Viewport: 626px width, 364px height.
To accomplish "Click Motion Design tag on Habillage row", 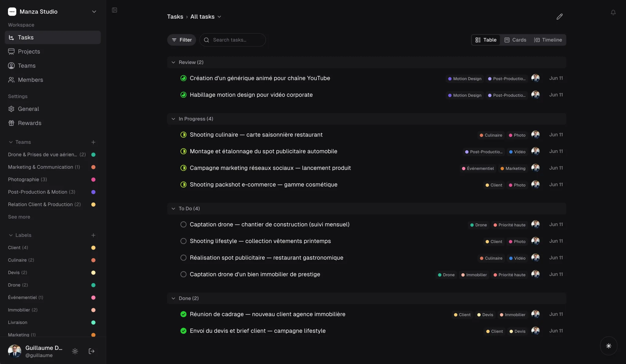I will pyautogui.click(x=465, y=95).
